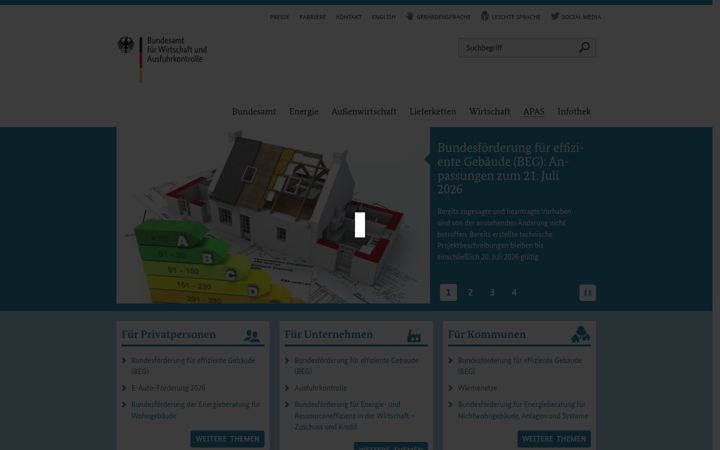Image resolution: width=720 pixels, height=450 pixels.
Task: Click the magnifier search icon
Action: click(584, 47)
